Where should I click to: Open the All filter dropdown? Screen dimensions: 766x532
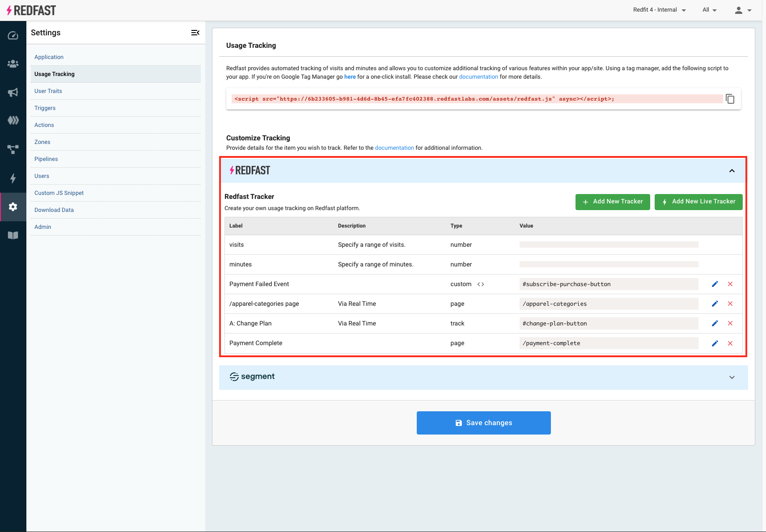(710, 10)
